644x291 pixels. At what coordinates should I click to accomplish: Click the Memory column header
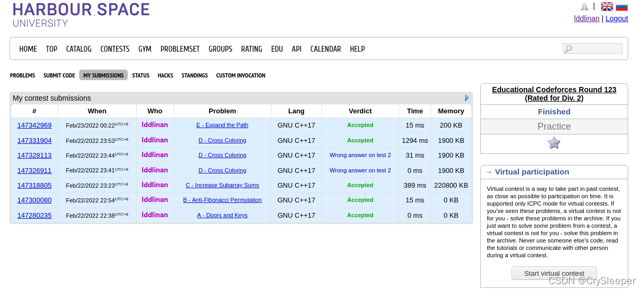pos(451,111)
